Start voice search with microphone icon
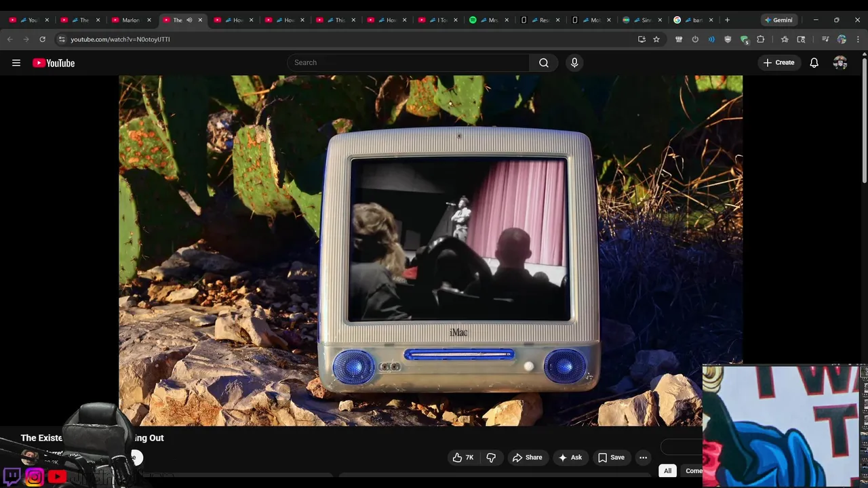 pos(574,63)
